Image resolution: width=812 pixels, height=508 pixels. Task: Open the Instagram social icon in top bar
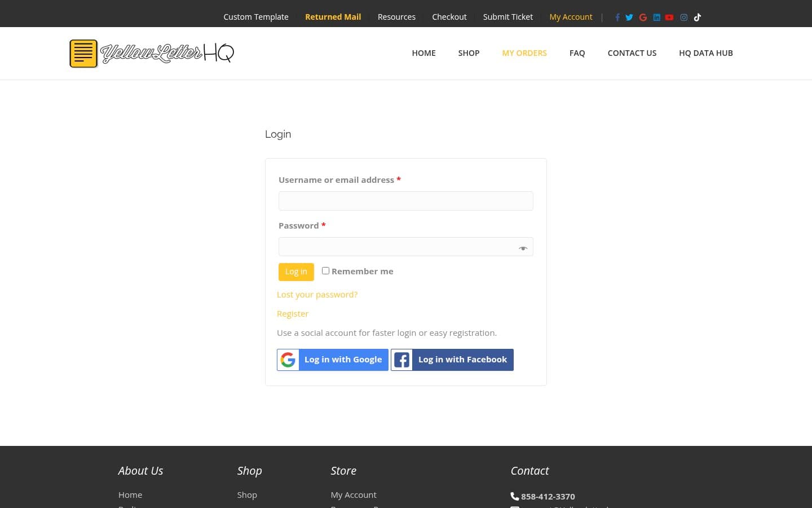click(x=683, y=17)
